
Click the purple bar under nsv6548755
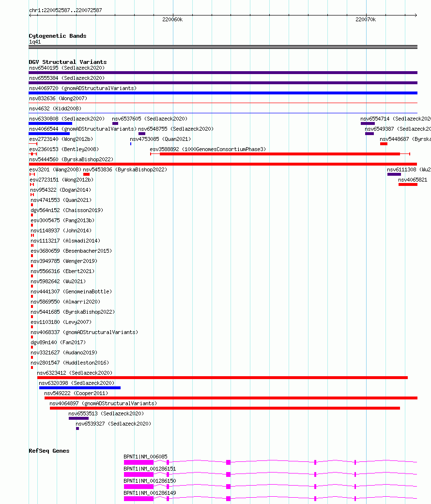tap(142, 134)
